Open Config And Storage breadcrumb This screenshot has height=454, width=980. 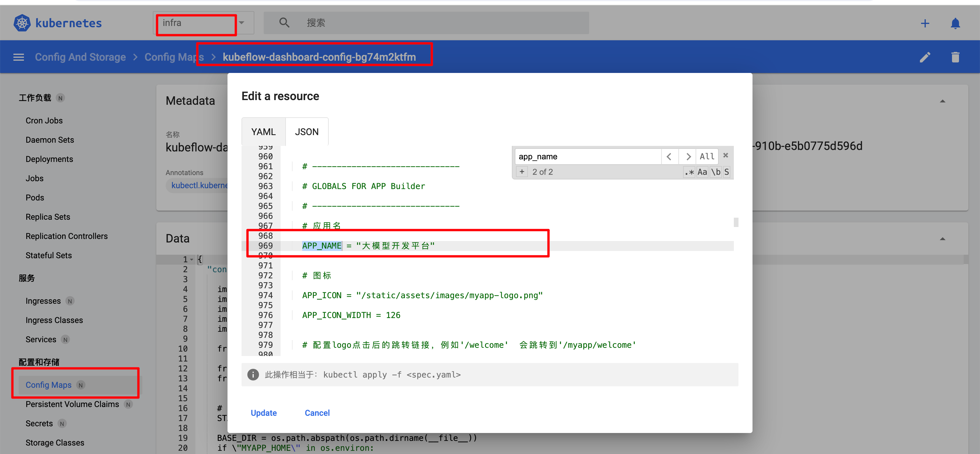[x=80, y=57]
